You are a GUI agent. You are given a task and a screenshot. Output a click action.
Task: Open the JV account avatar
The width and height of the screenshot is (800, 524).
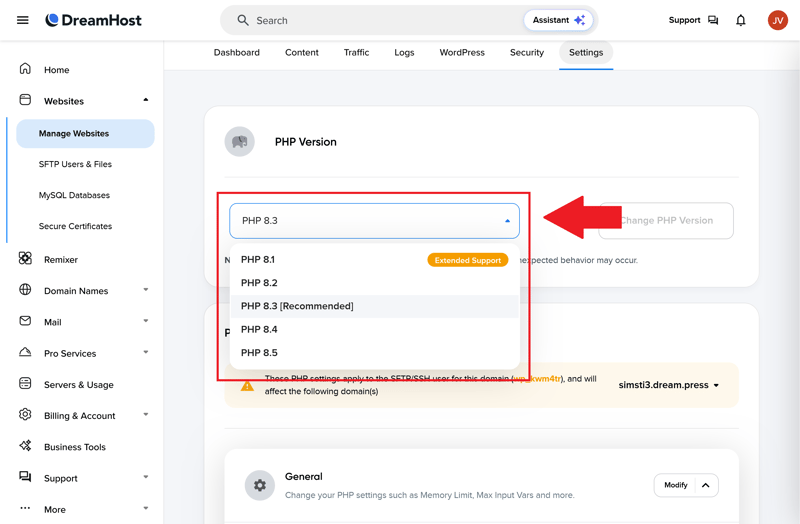[778, 20]
